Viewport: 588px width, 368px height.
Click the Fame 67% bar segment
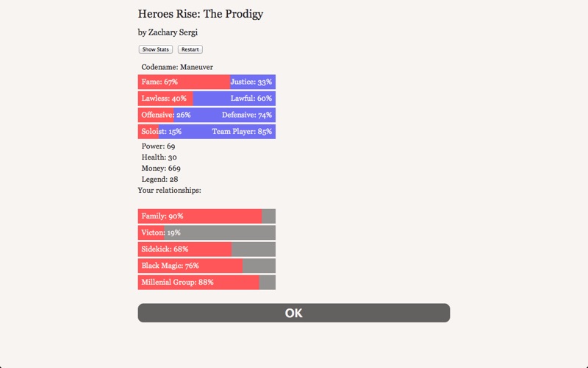coord(184,82)
